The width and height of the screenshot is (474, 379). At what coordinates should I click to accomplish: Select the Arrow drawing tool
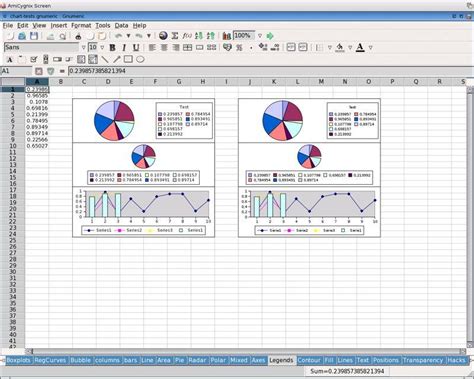click(117, 59)
